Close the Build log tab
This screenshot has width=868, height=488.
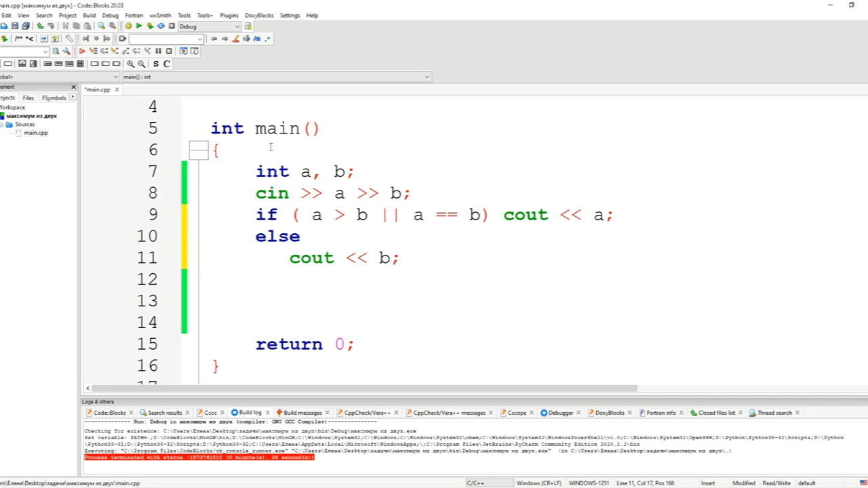coord(267,412)
